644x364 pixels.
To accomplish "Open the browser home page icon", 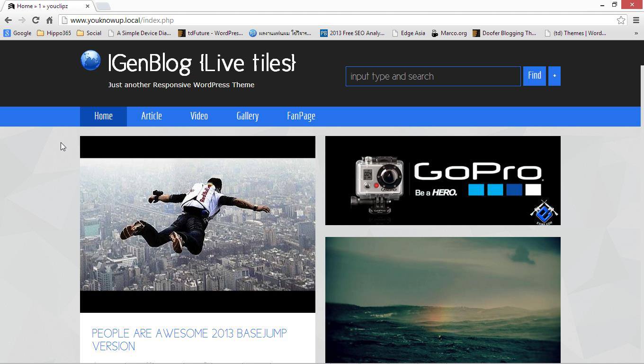I will tap(49, 20).
